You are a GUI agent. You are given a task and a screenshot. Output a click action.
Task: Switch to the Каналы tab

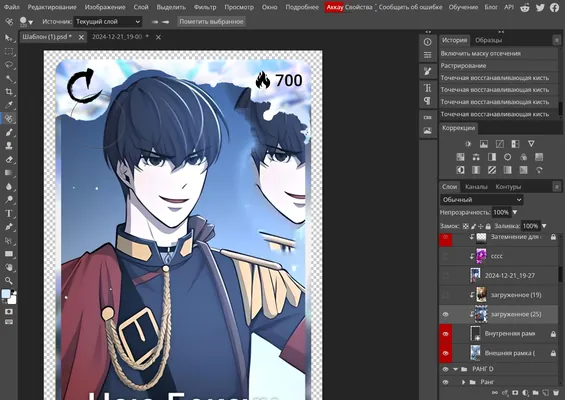click(476, 187)
